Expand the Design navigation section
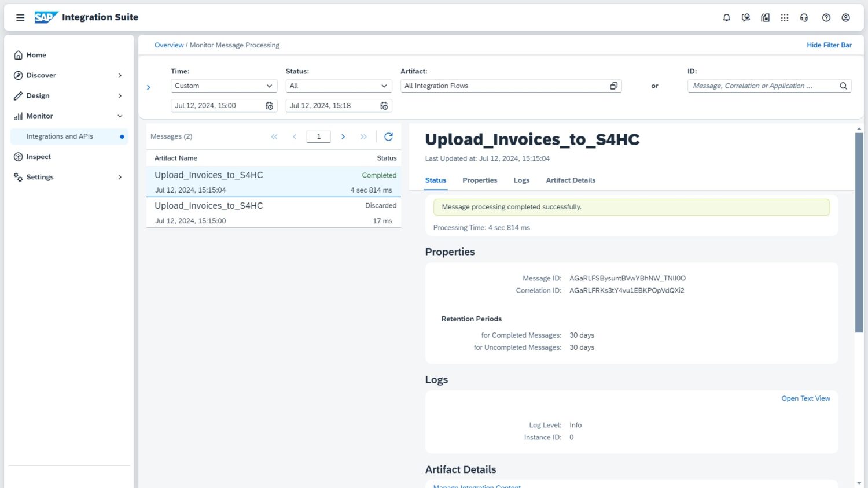The width and height of the screenshot is (868, 488). pos(120,96)
